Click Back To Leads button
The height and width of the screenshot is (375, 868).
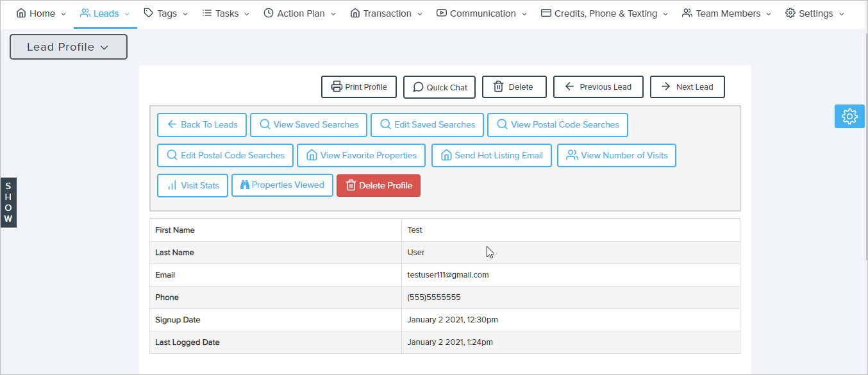click(x=202, y=125)
